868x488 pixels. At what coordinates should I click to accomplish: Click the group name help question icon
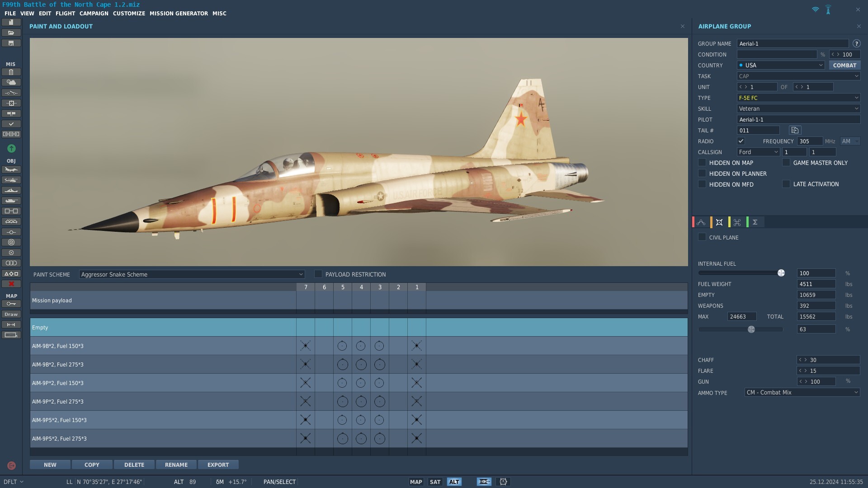click(x=856, y=44)
